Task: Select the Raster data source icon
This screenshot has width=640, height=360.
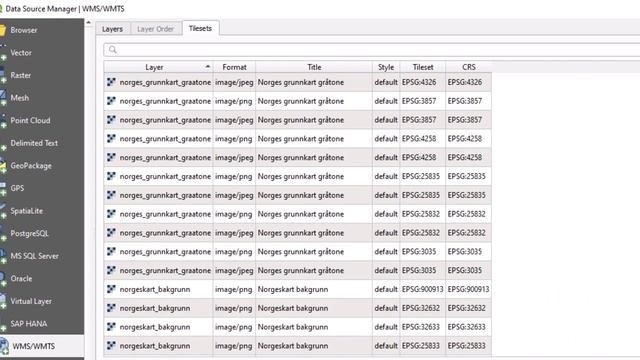Action: click(3, 76)
